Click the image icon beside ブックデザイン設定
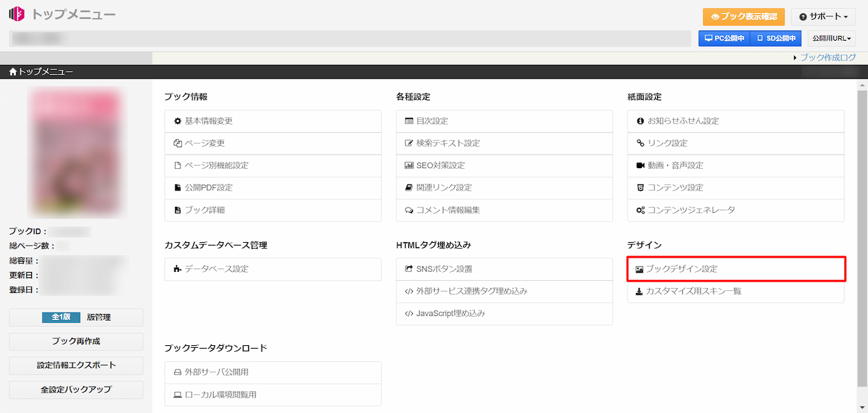The image size is (868, 413). pyautogui.click(x=639, y=269)
